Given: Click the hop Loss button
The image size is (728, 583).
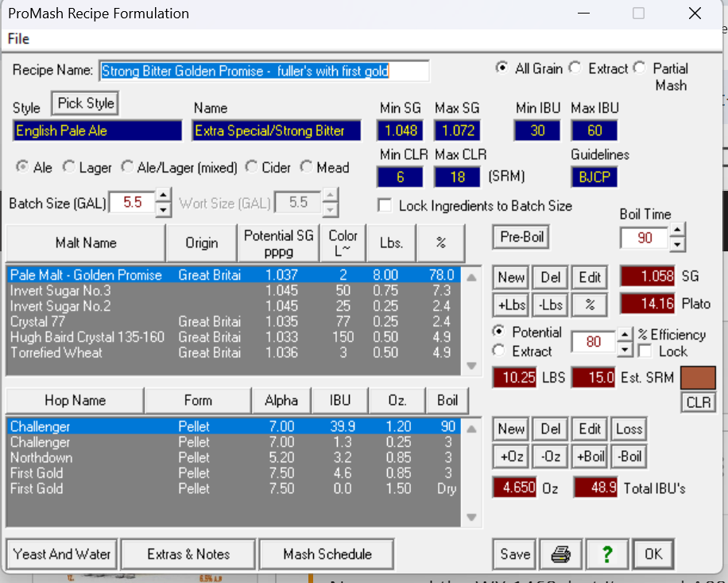Looking at the screenshot, I should [629, 429].
